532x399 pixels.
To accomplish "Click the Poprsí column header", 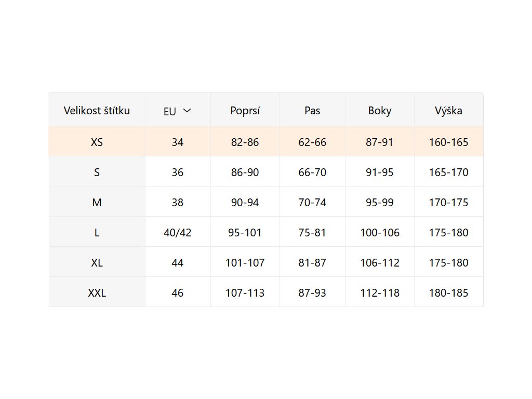I will pos(245,110).
